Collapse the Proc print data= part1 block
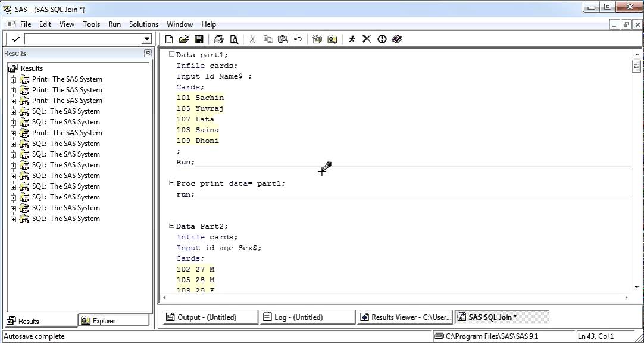 point(171,183)
